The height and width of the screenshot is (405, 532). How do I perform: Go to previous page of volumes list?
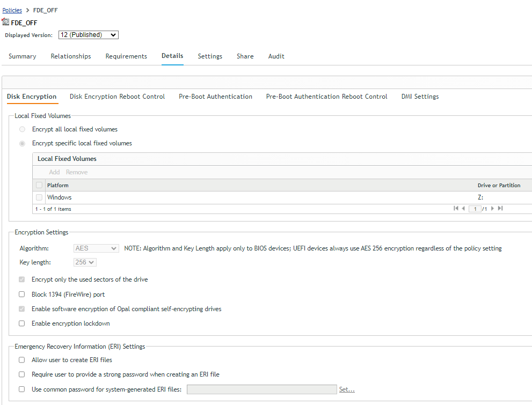[463, 209]
